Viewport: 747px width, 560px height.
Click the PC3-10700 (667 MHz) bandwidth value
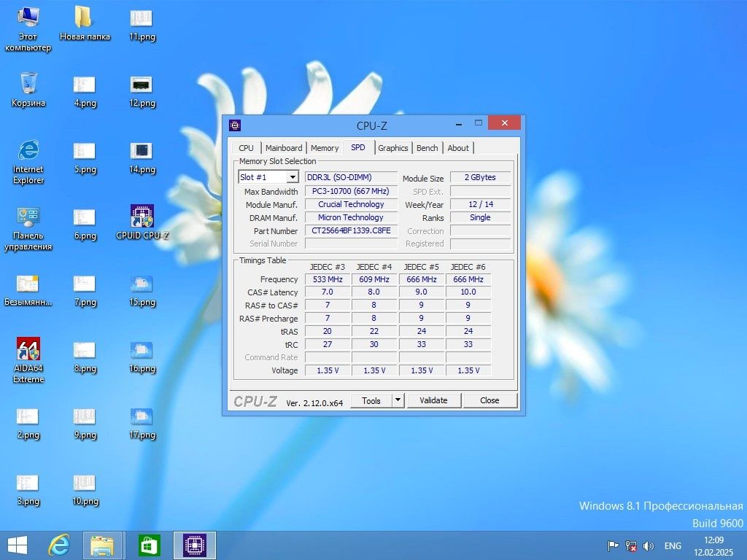point(351,191)
